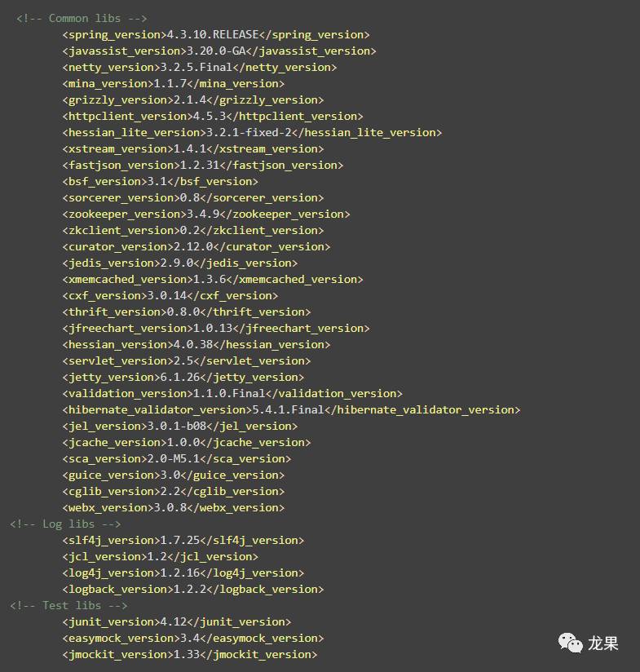Click the logback_version 1.2.2 line
This screenshot has width=640, height=672.
pyautogui.click(x=192, y=589)
